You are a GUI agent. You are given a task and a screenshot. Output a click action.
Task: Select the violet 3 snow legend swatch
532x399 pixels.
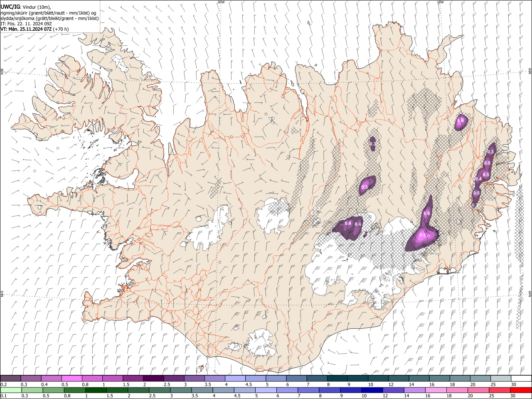point(194,379)
